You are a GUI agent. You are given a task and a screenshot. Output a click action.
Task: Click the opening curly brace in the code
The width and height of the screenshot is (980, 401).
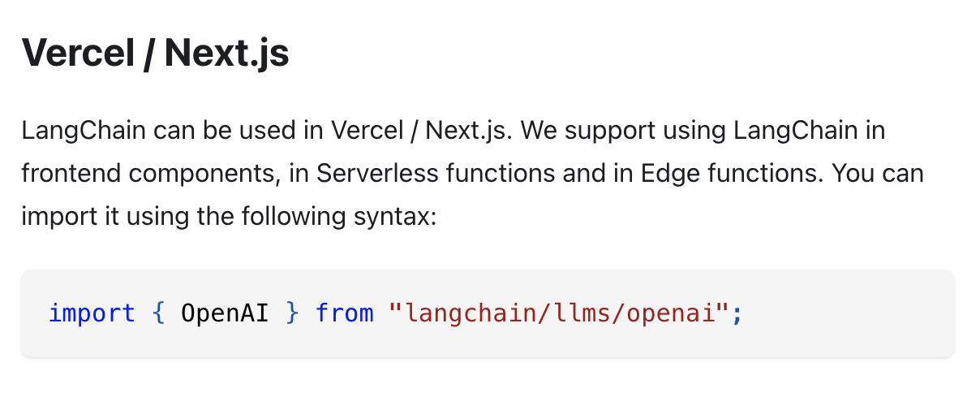pyautogui.click(x=158, y=313)
